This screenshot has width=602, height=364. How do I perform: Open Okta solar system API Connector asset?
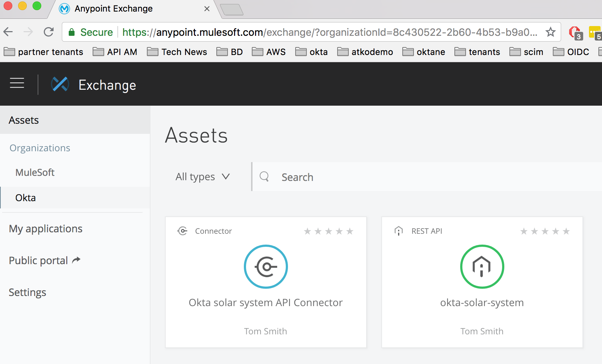click(x=266, y=302)
